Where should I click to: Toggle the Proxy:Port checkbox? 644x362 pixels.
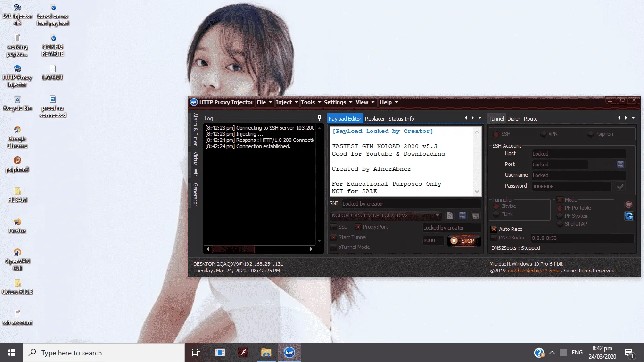pos(358,227)
